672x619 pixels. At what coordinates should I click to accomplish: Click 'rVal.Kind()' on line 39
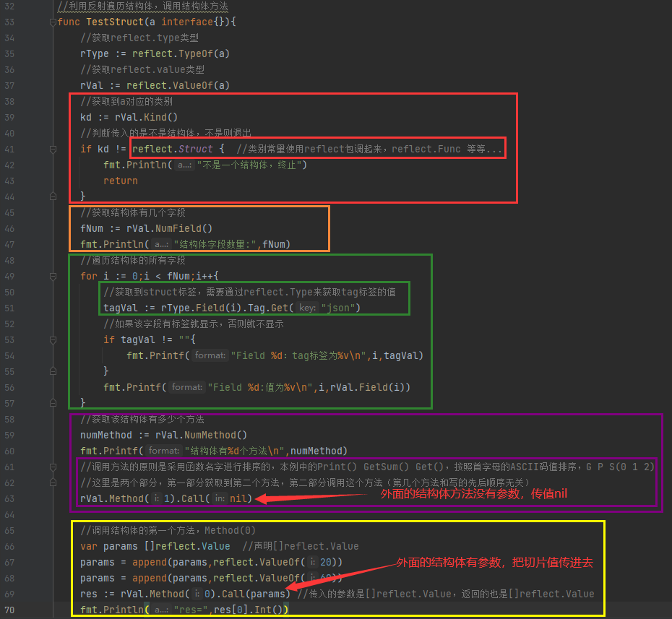coord(146,117)
